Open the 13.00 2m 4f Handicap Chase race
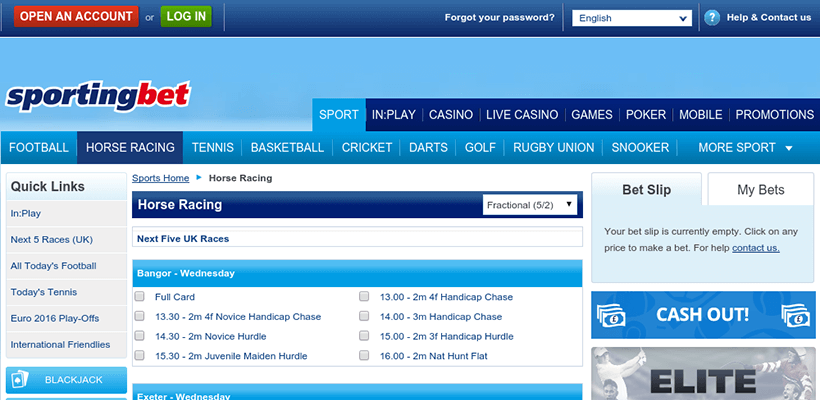Screen dimensions: 820x400 point(447,297)
